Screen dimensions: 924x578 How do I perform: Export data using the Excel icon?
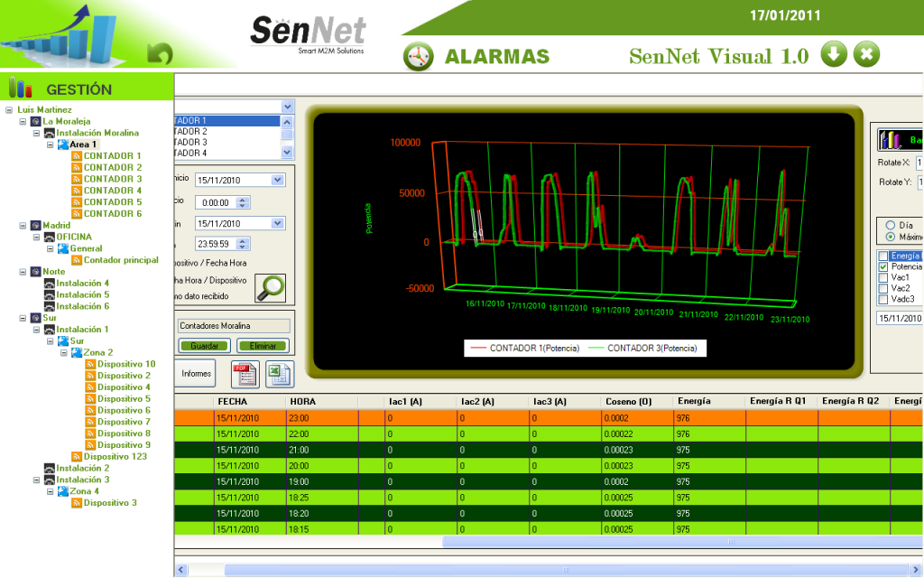pyautogui.click(x=281, y=373)
